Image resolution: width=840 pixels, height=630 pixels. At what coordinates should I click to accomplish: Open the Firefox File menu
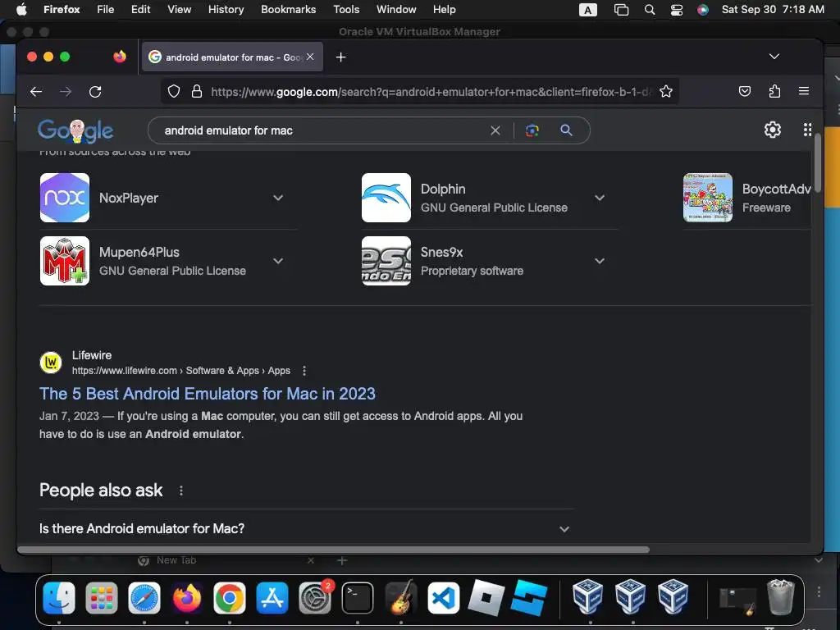(106, 9)
